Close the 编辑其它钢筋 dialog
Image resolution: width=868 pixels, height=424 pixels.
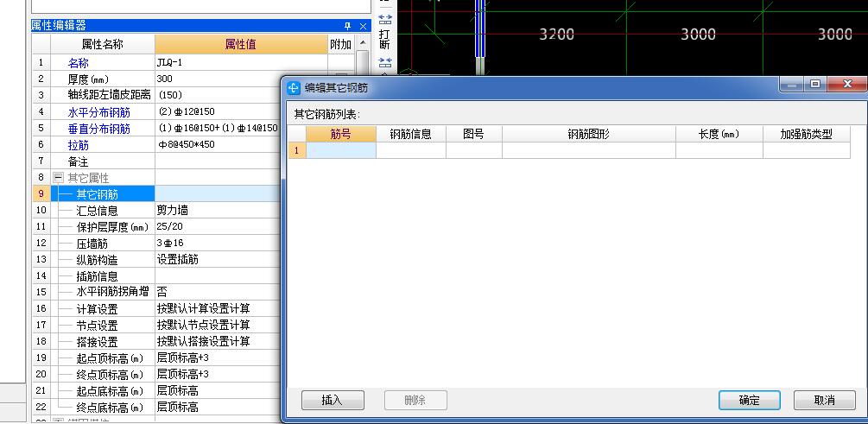click(847, 84)
